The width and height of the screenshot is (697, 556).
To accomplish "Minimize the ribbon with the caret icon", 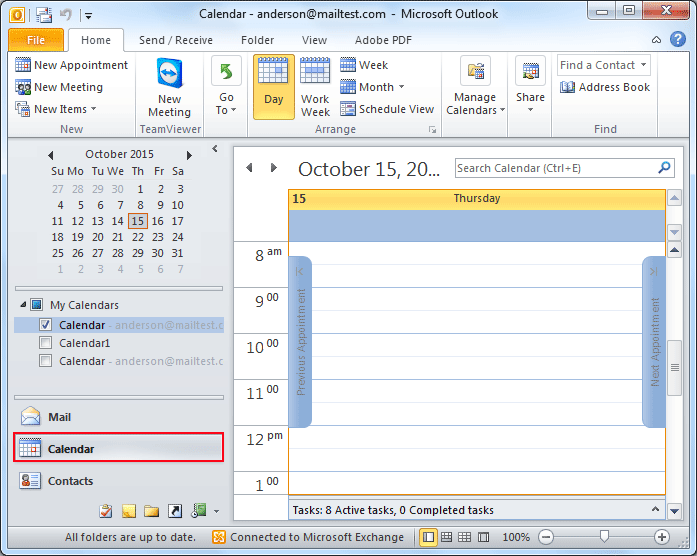I will [x=656, y=40].
